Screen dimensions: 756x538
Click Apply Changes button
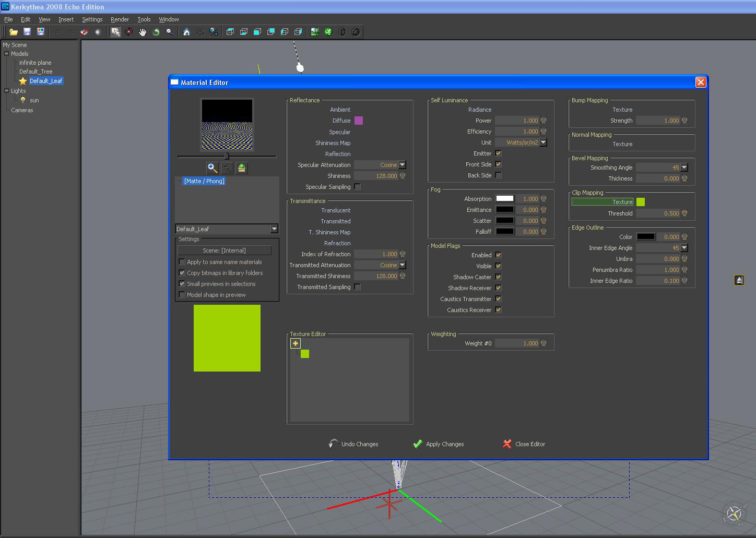click(x=439, y=444)
